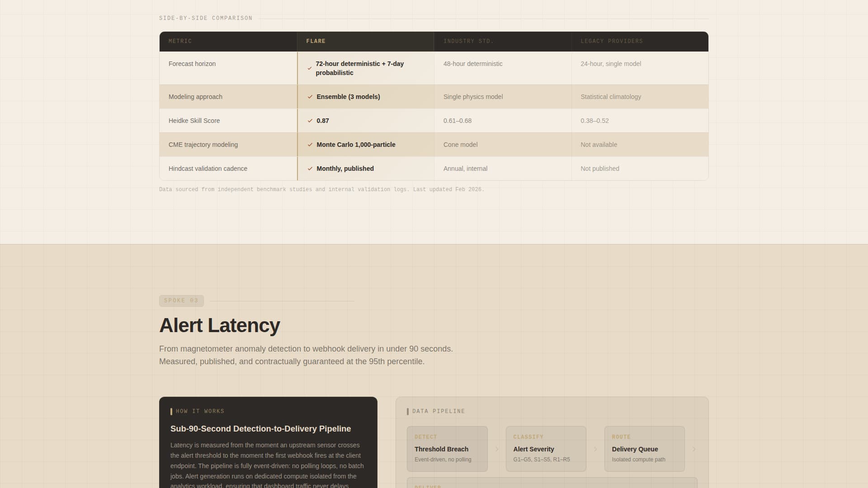The image size is (868, 488).
Task: Click the METRIC column header
Action: (180, 41)
